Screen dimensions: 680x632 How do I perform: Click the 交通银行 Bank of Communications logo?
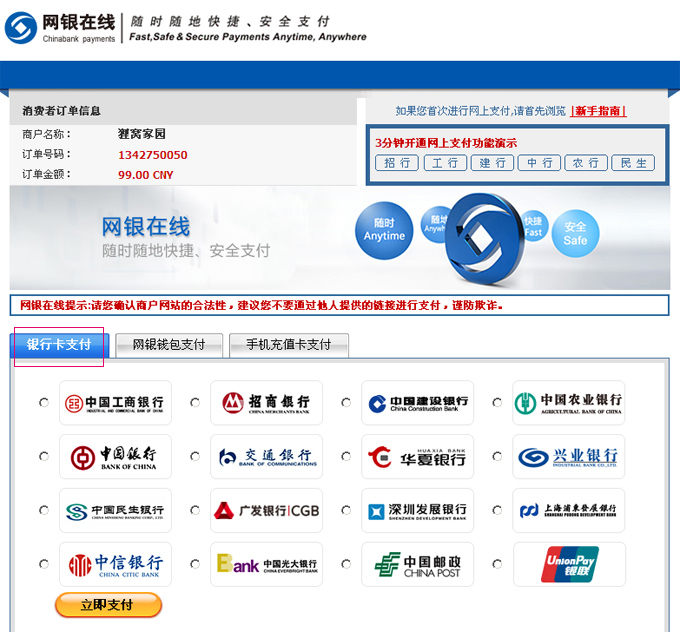point(266,456)
